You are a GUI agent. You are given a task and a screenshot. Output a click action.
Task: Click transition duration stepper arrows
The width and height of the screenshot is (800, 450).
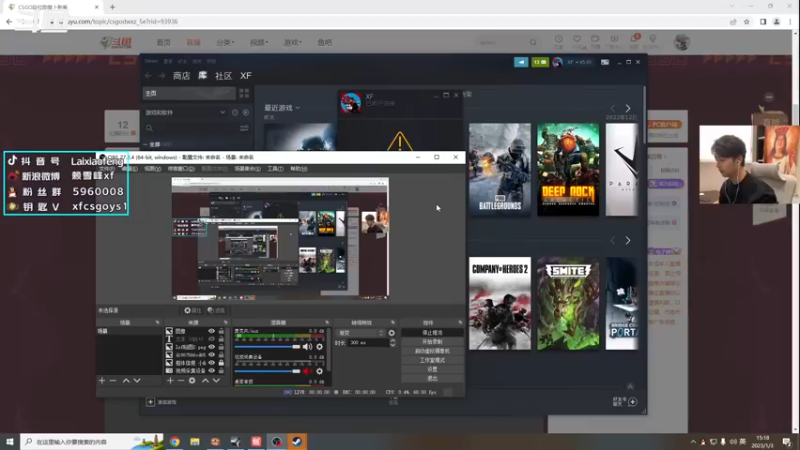coord(392,343)
